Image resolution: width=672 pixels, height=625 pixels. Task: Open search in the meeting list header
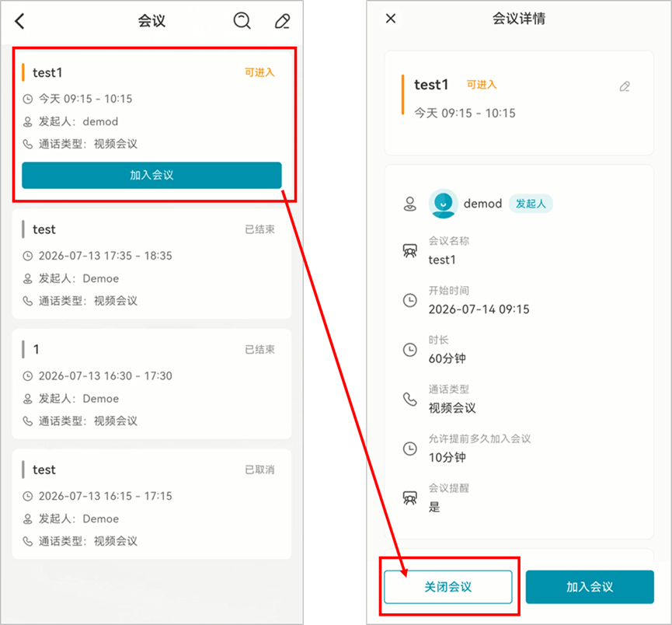pos(242,20)
